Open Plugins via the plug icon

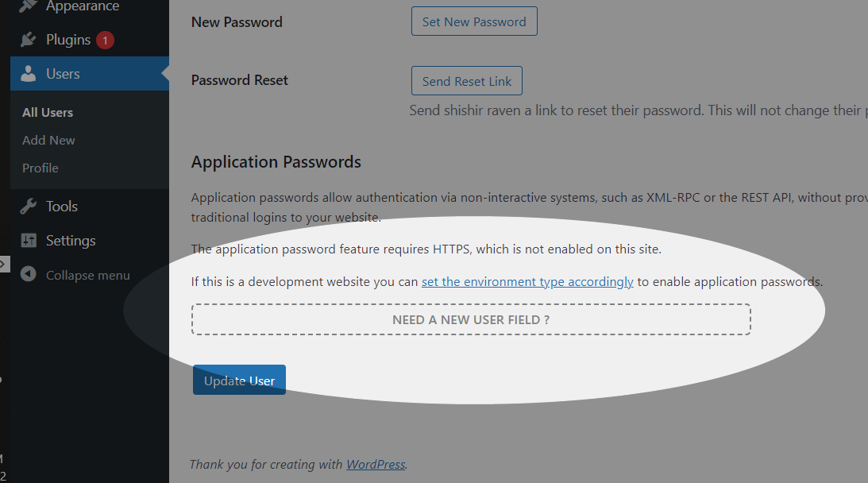click(x=28, y=39)
